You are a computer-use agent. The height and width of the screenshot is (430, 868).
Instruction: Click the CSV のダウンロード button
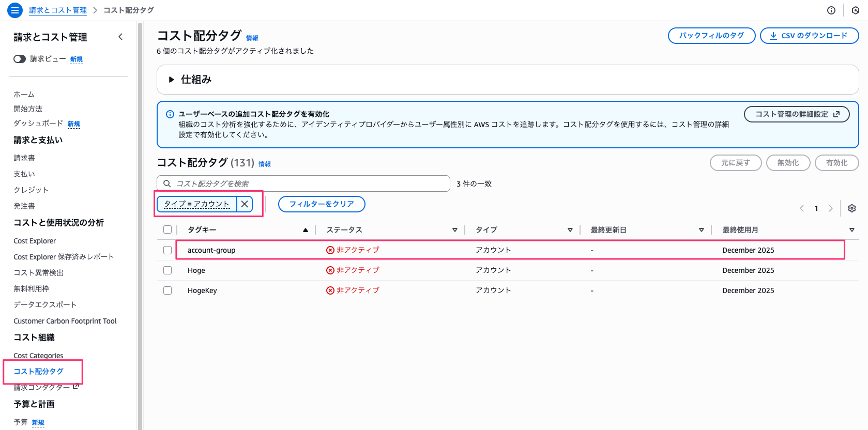coord(809,36)
